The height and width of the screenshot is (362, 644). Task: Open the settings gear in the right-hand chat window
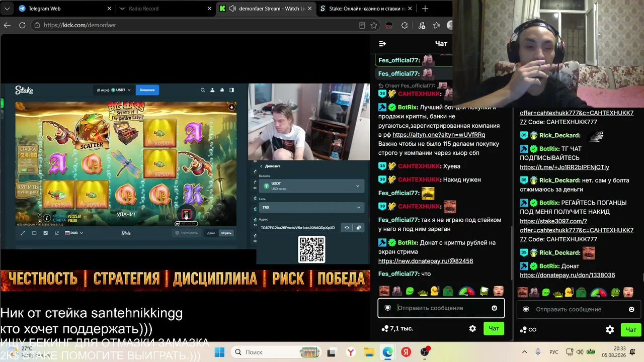click(x=610, y=330)
